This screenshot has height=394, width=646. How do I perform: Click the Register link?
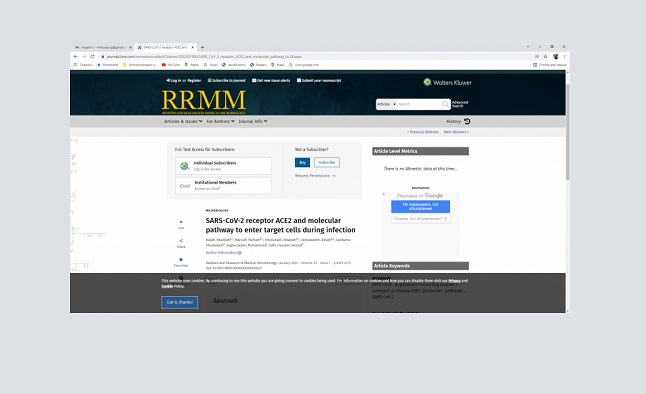[194, 80]
